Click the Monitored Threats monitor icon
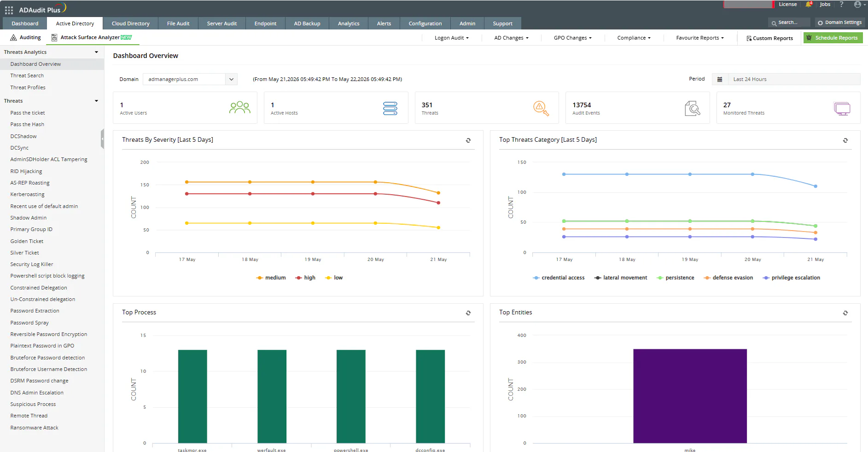The image size is (868, 452). click(x=842, y=109)
